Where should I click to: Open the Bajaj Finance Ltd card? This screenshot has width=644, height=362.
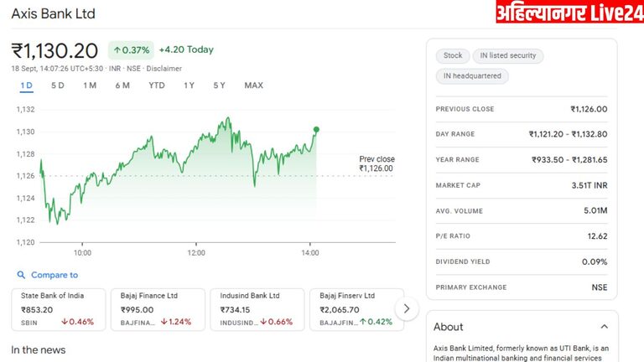(x=158, y=308)
